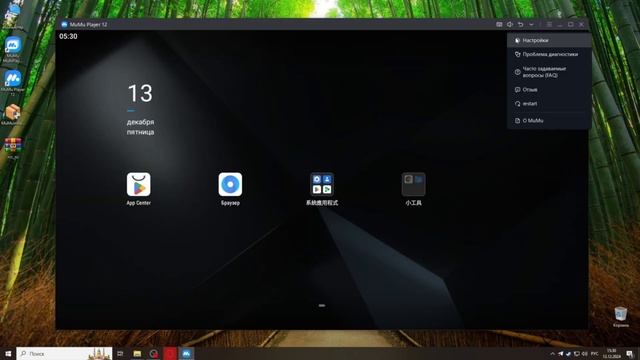Launch App Center on the emulator home
This screenshot has width=640, height=360.
[x=138, y=189]
